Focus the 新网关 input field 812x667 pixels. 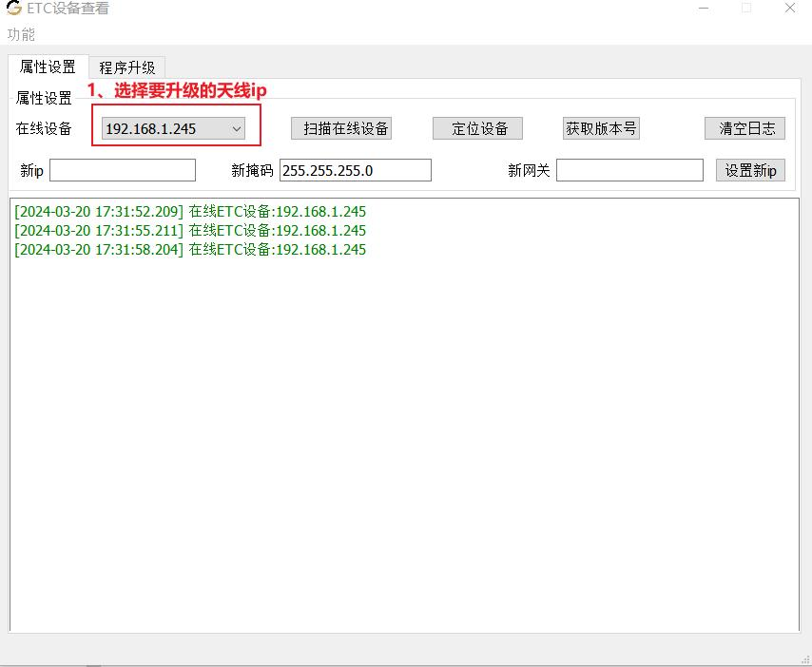(629, 170)
